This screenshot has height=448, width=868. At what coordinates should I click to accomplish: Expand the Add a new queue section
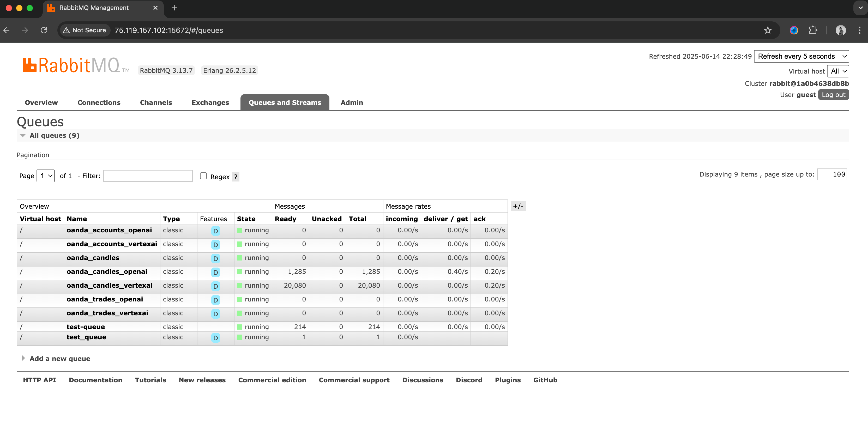pyautogui.click(x=60, y=358)
